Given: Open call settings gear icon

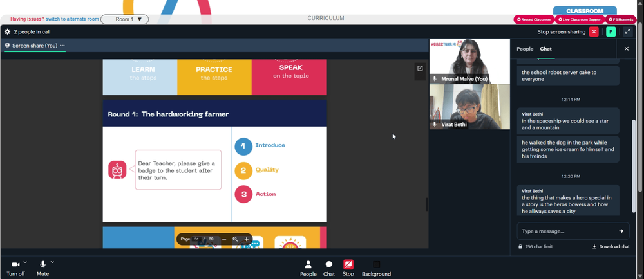Looking at the screenshot, I should (7, 32).
